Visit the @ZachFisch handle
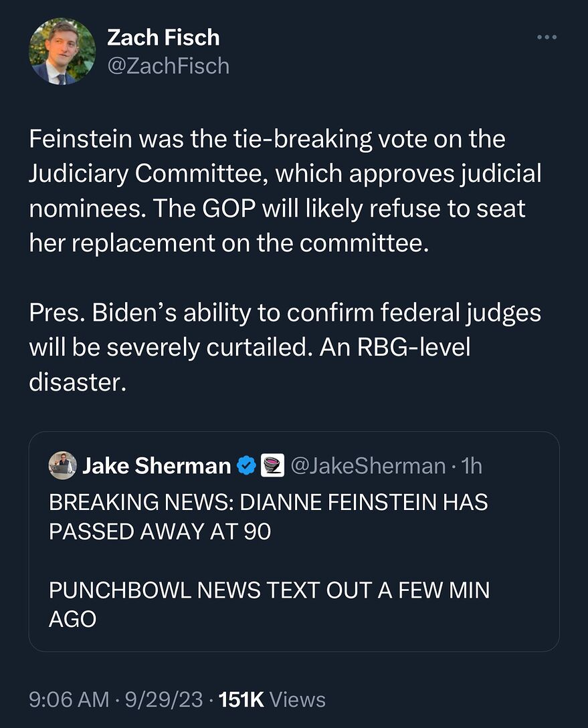588x728 pixels. tap(168, 66)
